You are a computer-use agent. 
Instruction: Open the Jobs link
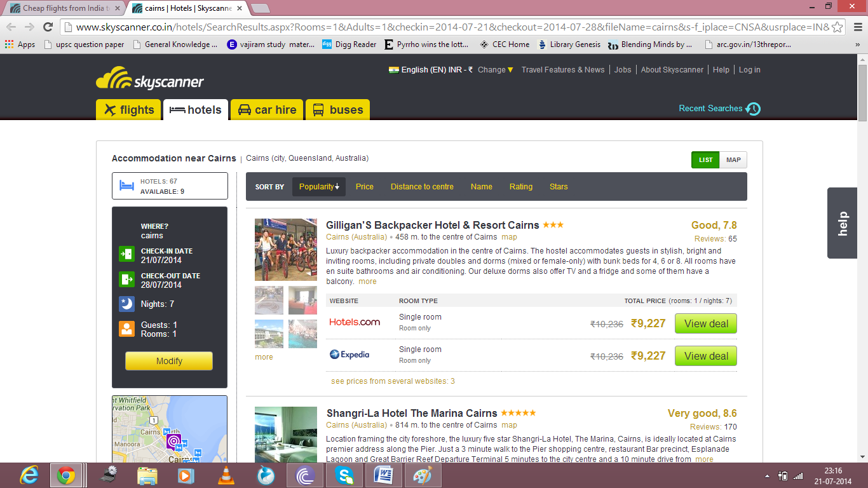pos(623,70)
